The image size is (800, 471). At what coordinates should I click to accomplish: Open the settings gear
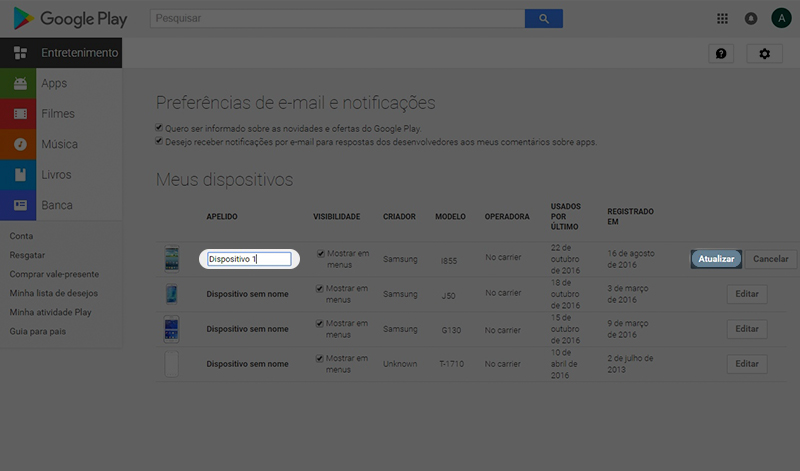click(x=765, y=53)
